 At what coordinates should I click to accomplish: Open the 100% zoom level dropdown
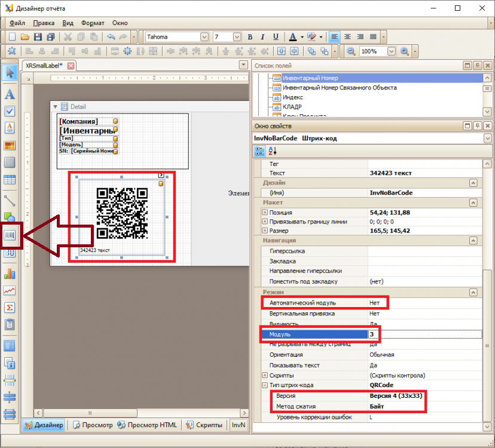point(392,51)
